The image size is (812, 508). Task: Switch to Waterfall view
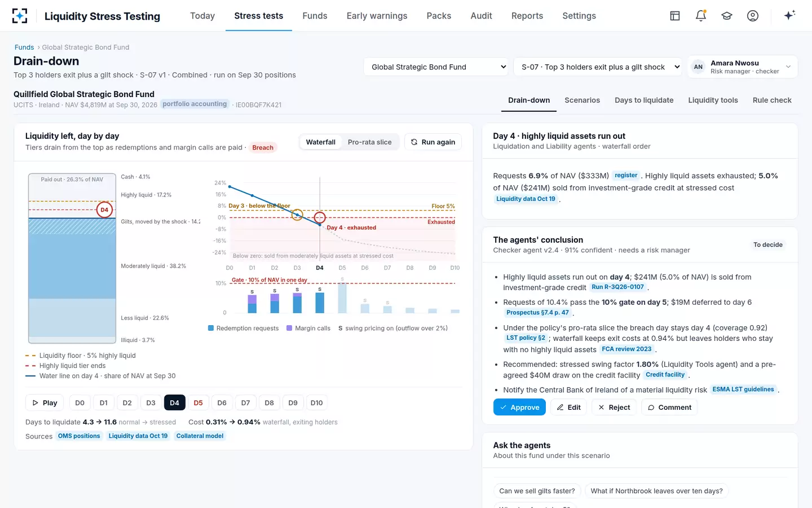tap(321, 142)
